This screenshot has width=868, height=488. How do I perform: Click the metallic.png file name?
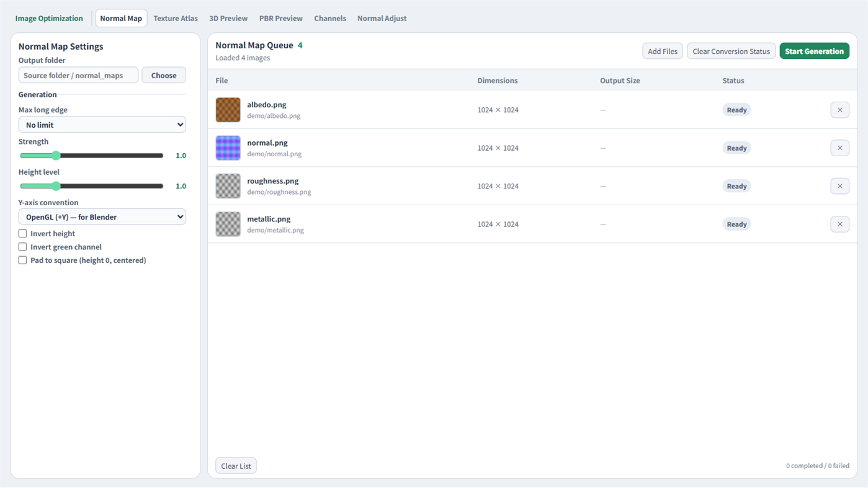tap(269, 219)
